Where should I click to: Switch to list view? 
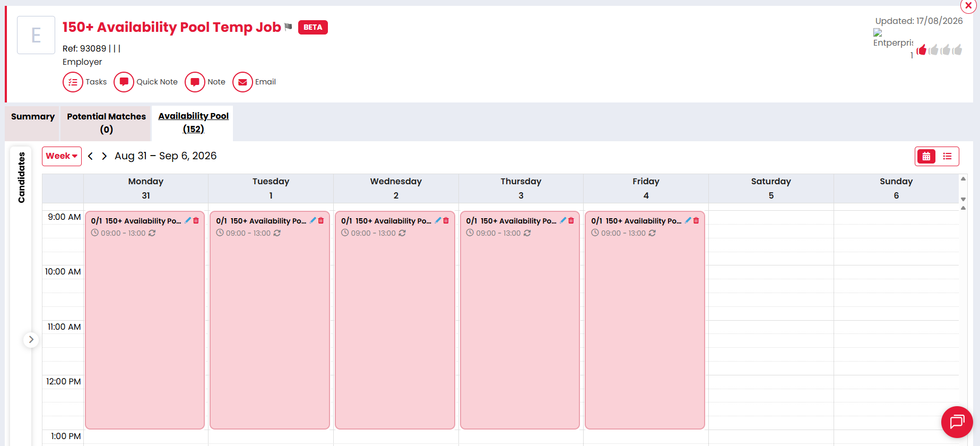point(947,156)
